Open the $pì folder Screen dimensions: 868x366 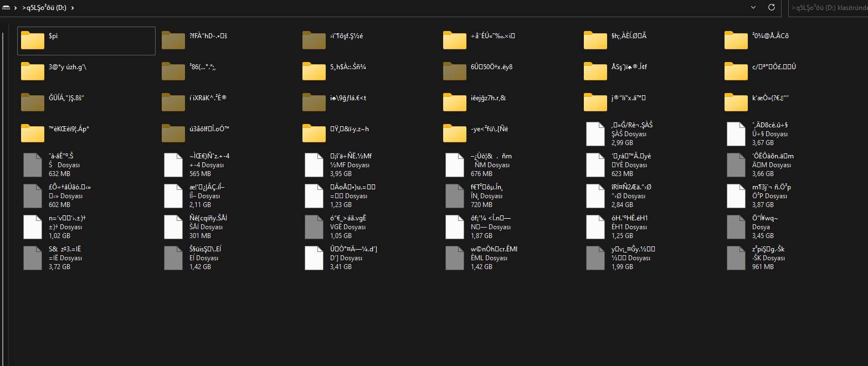tap(32, 40)
